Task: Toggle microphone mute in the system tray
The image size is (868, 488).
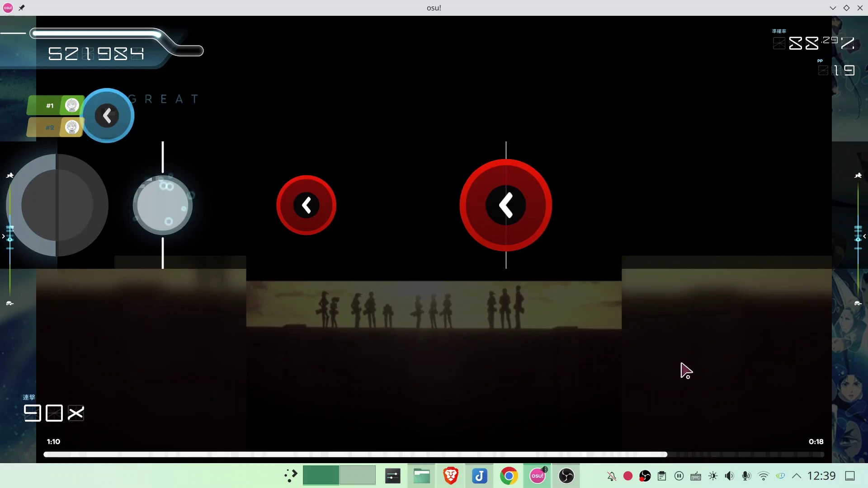Action: (x=746, y=476)
